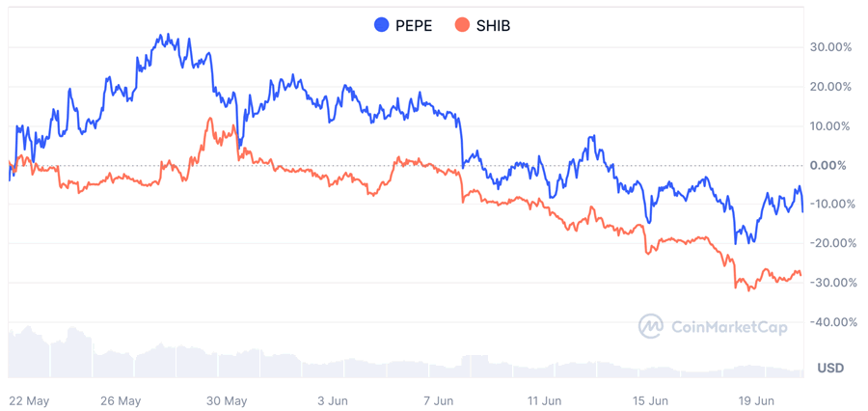Click the 19 Jun date label
The image size is (868, 411).
[756, 400]
